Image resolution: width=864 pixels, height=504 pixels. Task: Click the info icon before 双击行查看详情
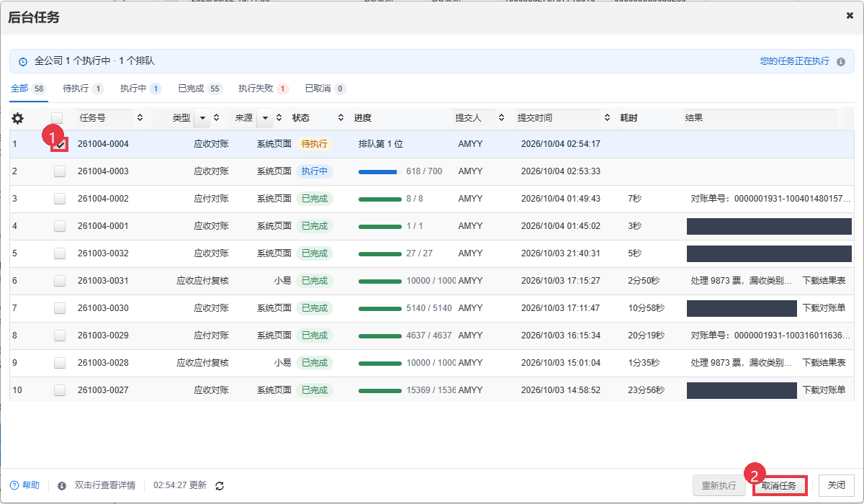(62, 486)
